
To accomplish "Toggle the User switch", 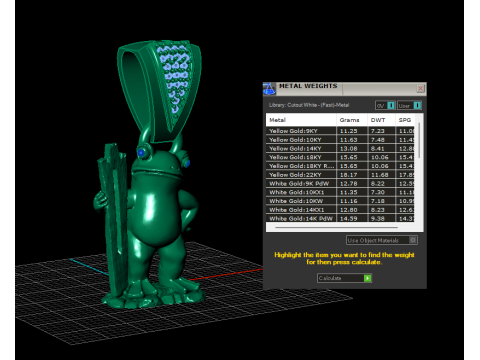I will (409, 105).
